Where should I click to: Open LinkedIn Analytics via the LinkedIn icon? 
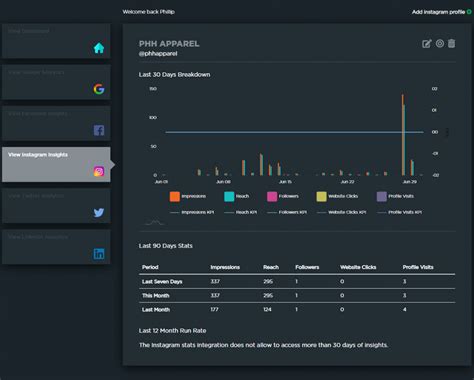click(x=99, y=254)
